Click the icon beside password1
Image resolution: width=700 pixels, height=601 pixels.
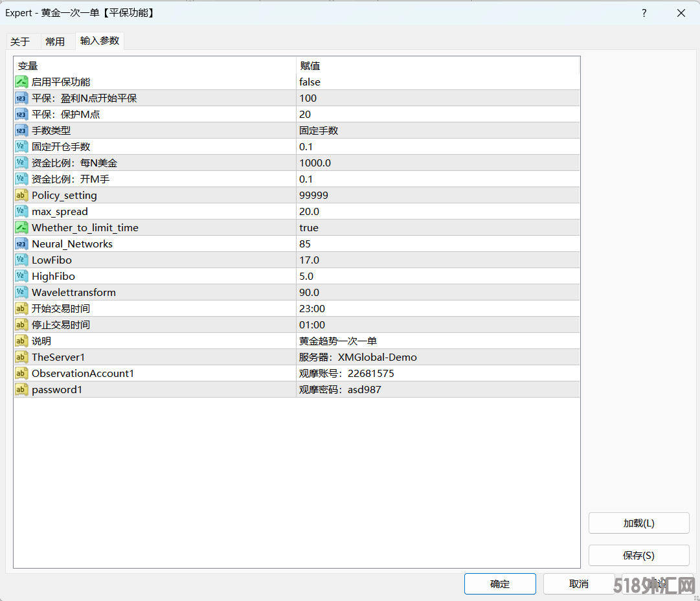21,389
